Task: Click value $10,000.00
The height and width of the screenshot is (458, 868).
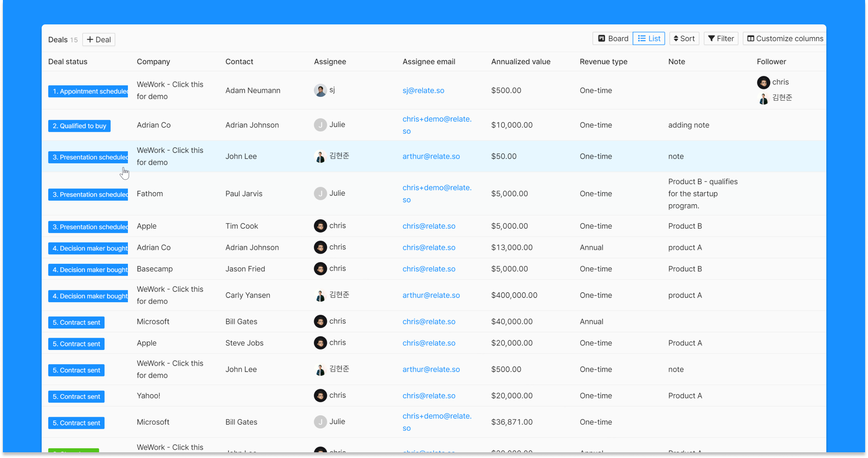Action: click(x=512, y=125)
